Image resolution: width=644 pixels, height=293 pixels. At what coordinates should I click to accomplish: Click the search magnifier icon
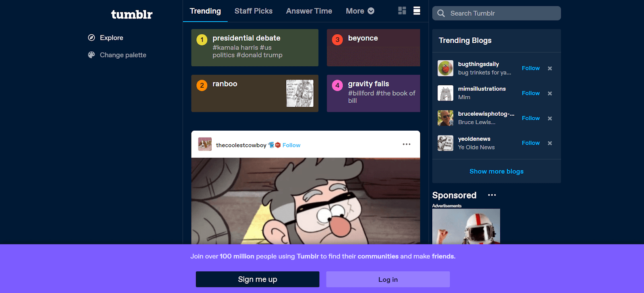click(x=441, y=13)
